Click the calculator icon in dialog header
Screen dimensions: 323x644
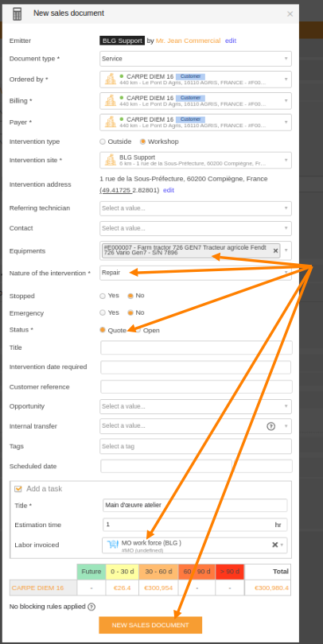[x=17, y=14]
